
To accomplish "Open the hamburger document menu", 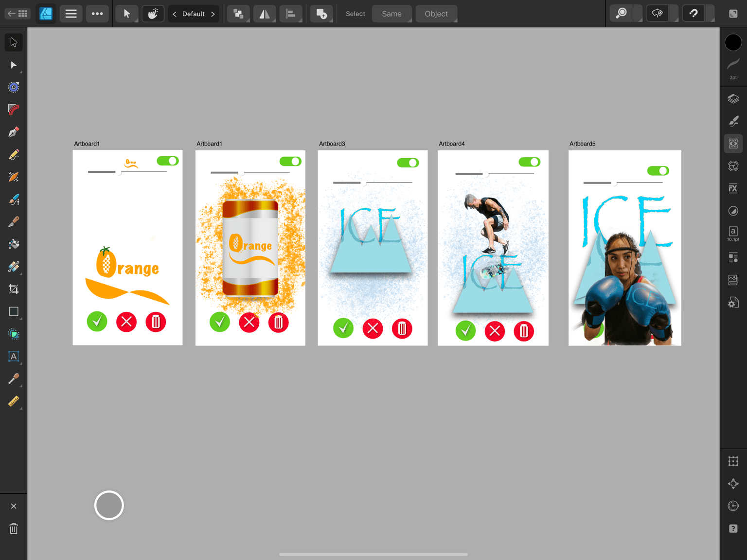I will click(71, 14).
